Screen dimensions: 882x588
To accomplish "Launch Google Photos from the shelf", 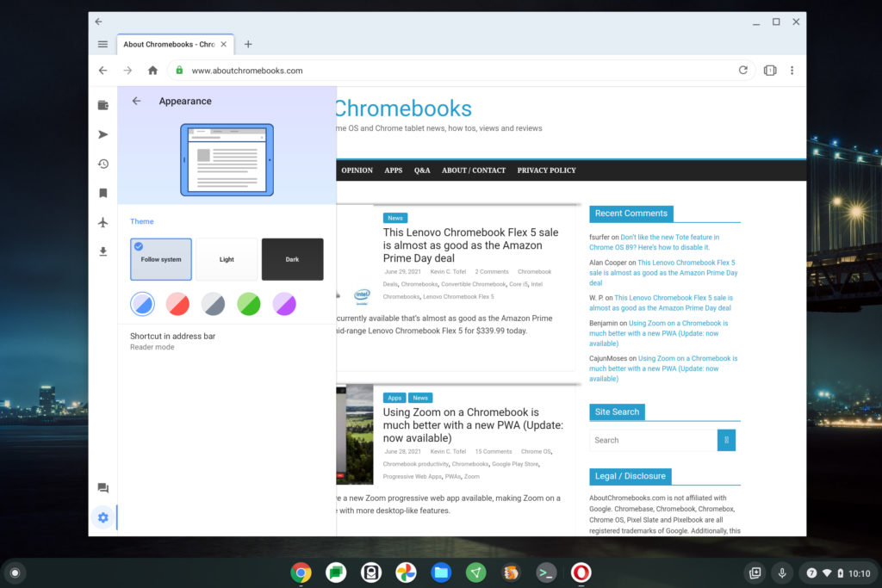I will point(407,573).
